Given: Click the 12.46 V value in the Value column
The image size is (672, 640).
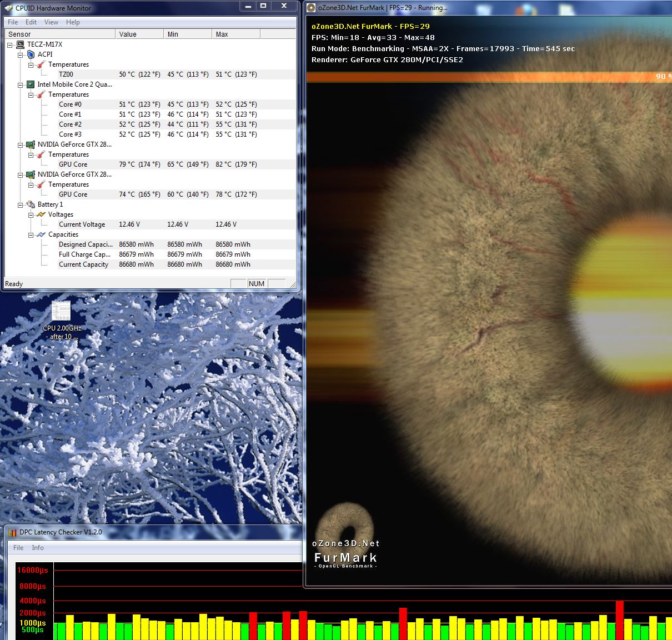Looking at the screenshot, I should coord(129,224).
